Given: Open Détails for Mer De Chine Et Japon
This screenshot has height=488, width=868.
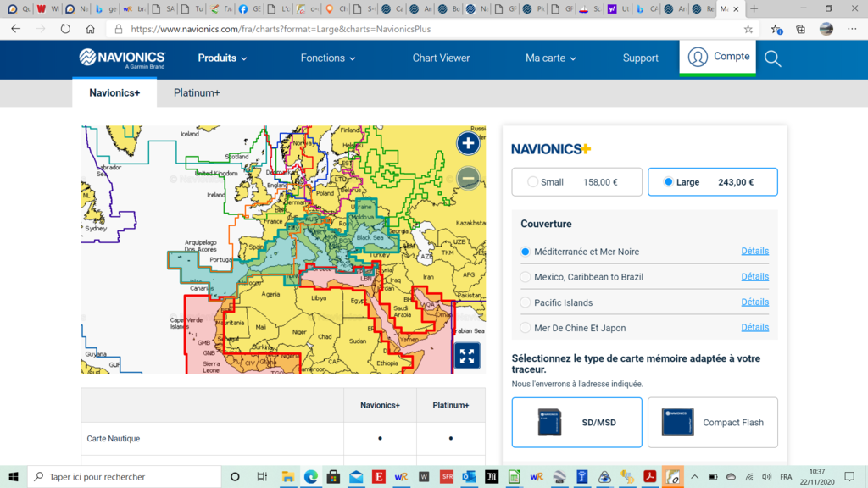Looking at the screenshot, I should point(755,328).
